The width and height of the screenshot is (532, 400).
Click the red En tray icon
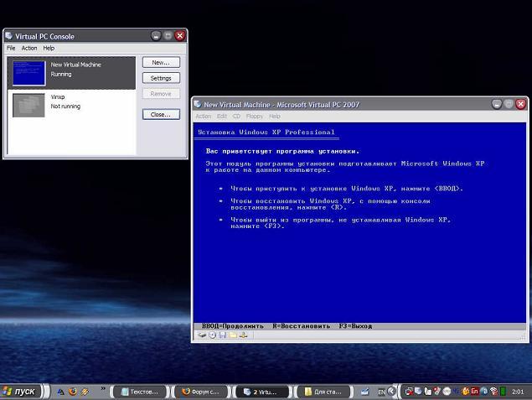(474, 391)
